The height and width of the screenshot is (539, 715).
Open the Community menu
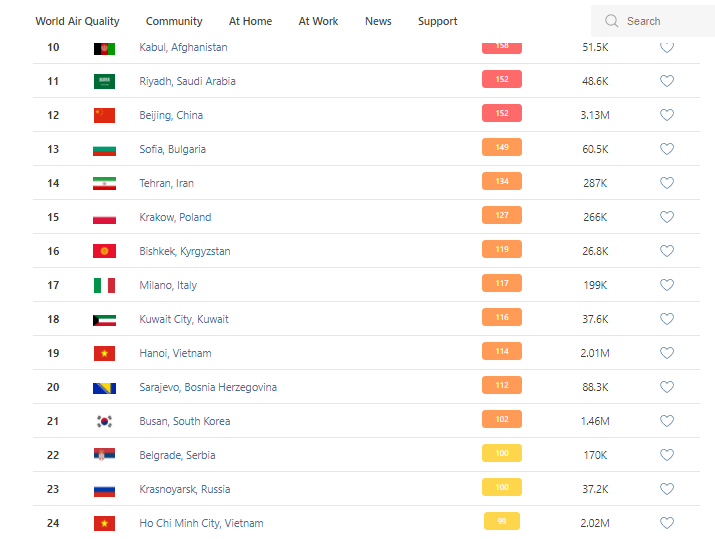tap(174, 21)
